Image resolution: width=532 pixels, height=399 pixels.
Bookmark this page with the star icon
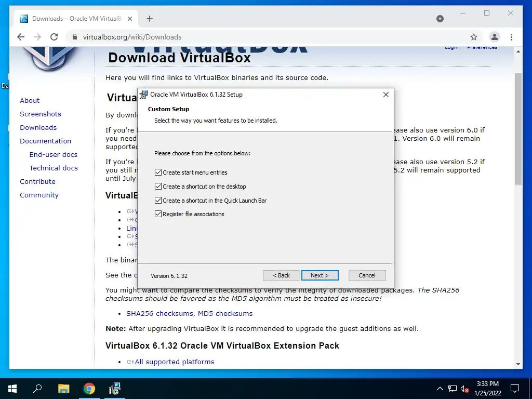[474, 37]
